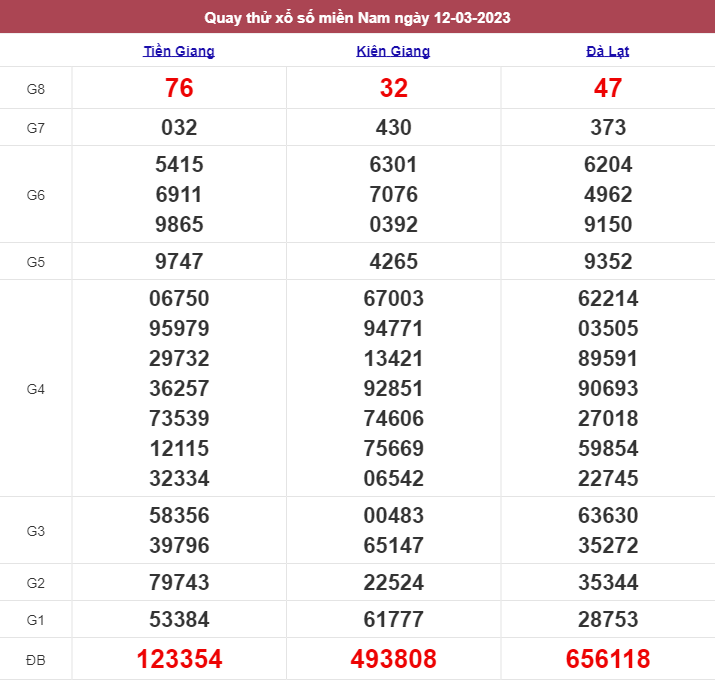Click G5 value 9352
Image resolution: width=715 pixels, height=680 pixels.
click(608, 262)
